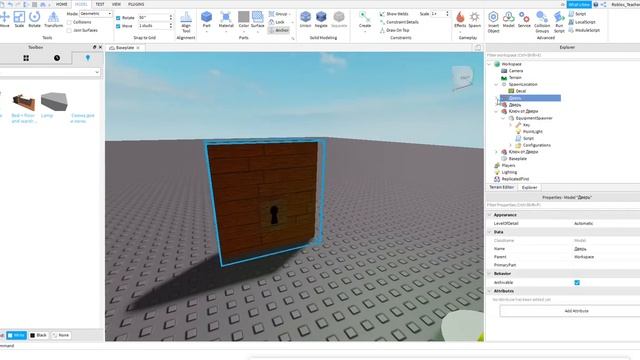Click the Model icon in Advanced

pos(509,19)
